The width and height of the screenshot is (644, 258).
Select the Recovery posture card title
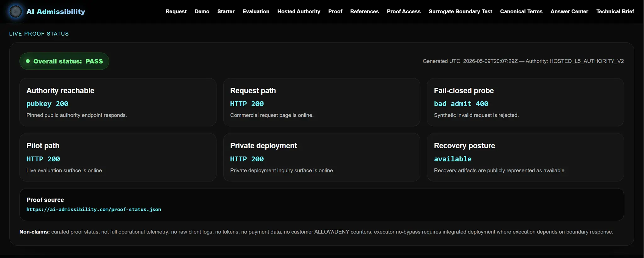coord(464,146)
